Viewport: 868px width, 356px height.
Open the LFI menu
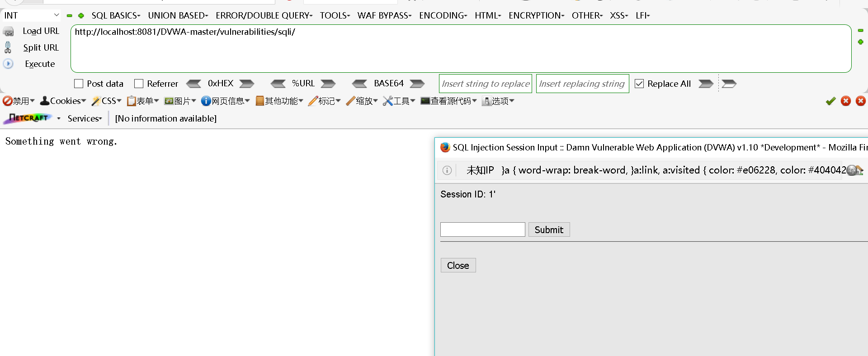[642, 15]
